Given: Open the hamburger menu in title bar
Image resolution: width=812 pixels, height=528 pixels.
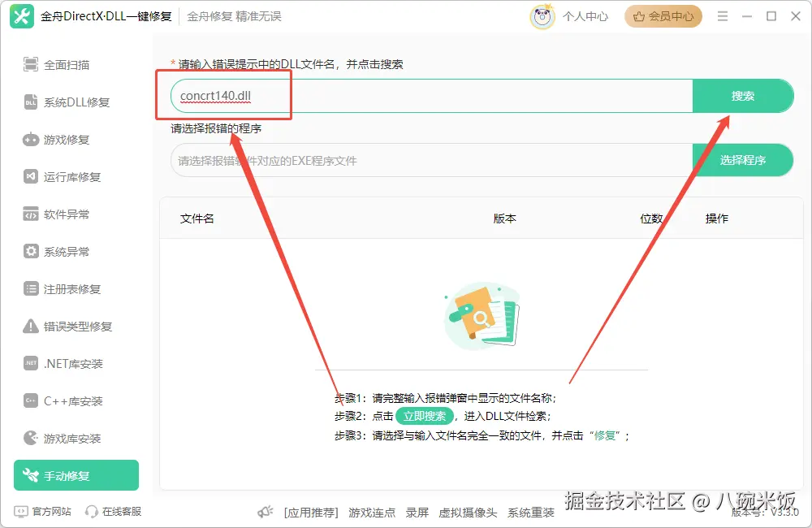Looking at the screenshot, I should coord(723,16).
